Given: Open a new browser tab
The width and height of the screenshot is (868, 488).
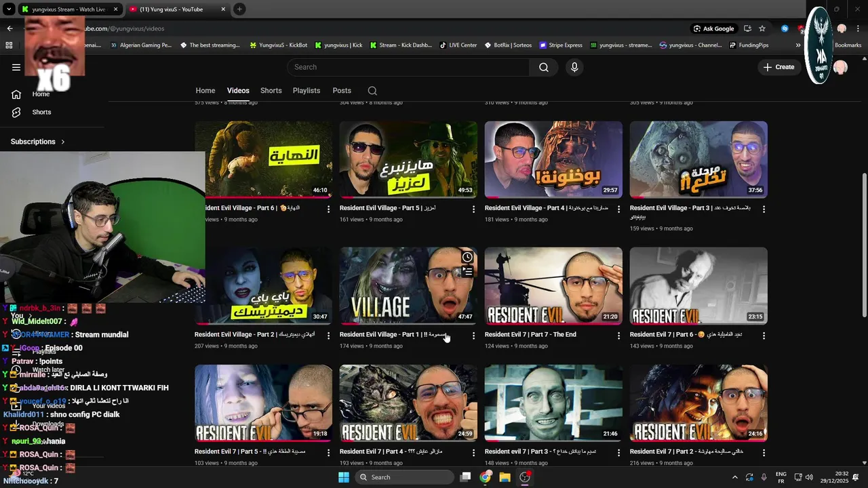Looking at the screenshot, I should [x=239, y=9].
